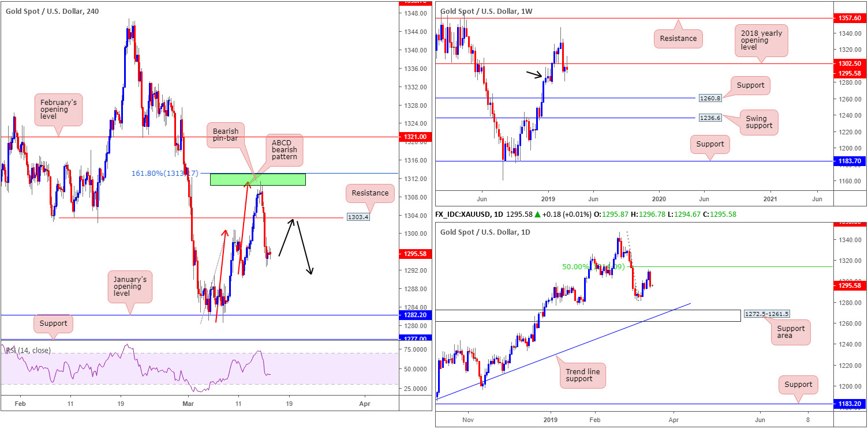Click the 'O:1295.87' open value
Viewport: 868px width, 429px height.
click(x=612, y=215)
